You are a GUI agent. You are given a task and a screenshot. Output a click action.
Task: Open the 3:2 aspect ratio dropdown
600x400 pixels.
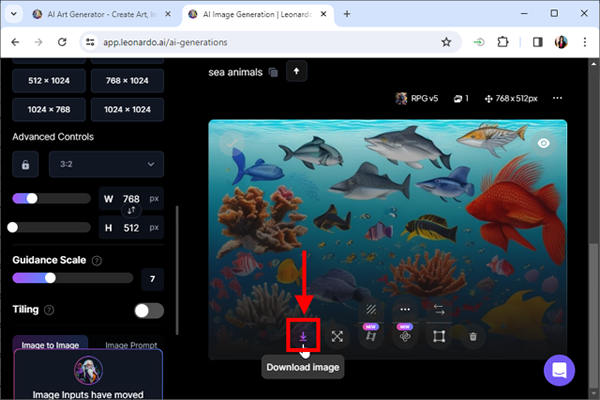tap(106, 164)
